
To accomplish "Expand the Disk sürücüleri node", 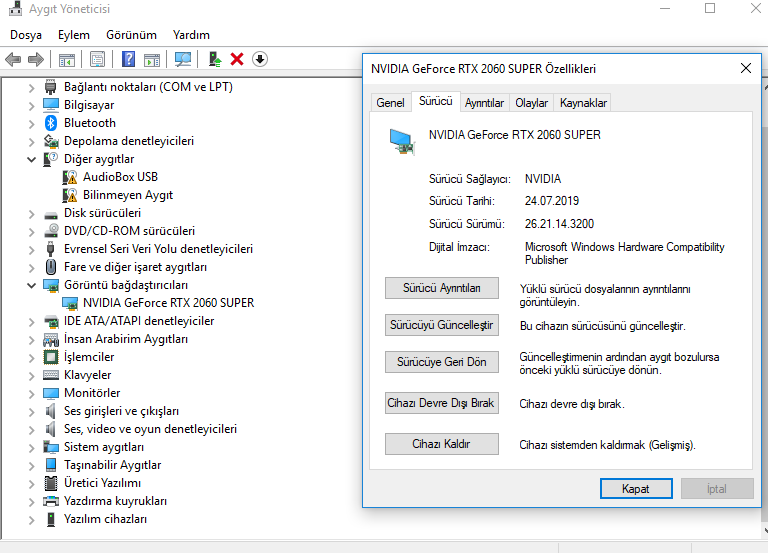I will 31,214.
